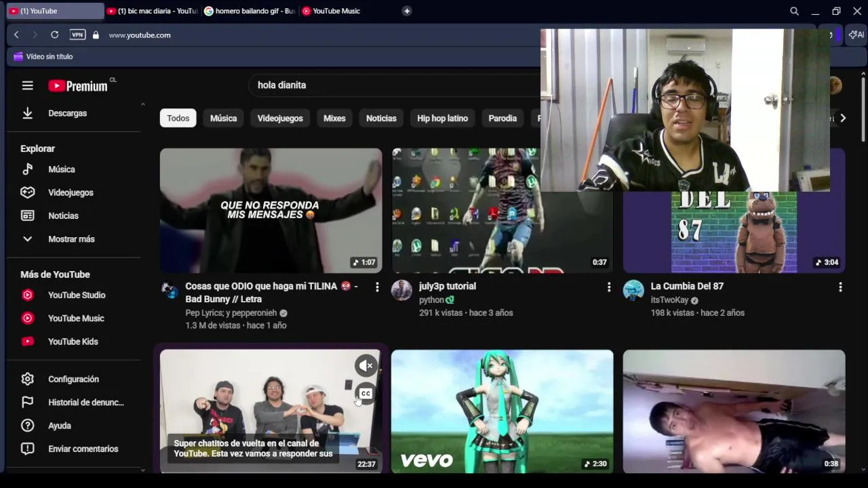Unmute the Super chatitos video preview
Image resolution: width=868 pixels, height=488 pixels.
coord(366,366)
